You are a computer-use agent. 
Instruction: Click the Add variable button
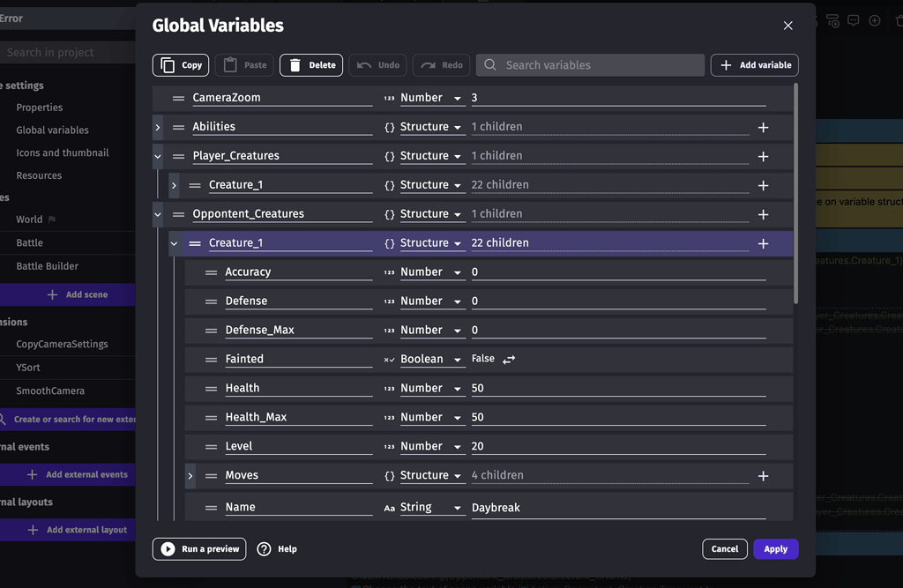754,64
